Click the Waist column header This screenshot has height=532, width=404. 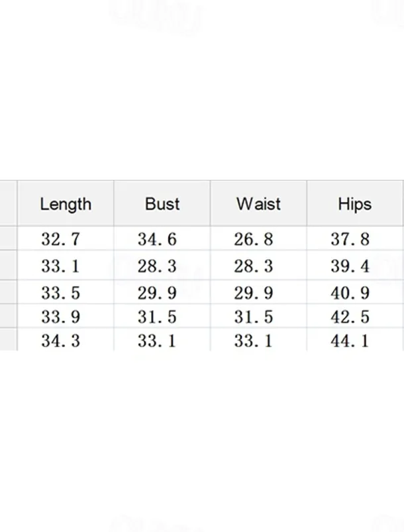point(258,204)
